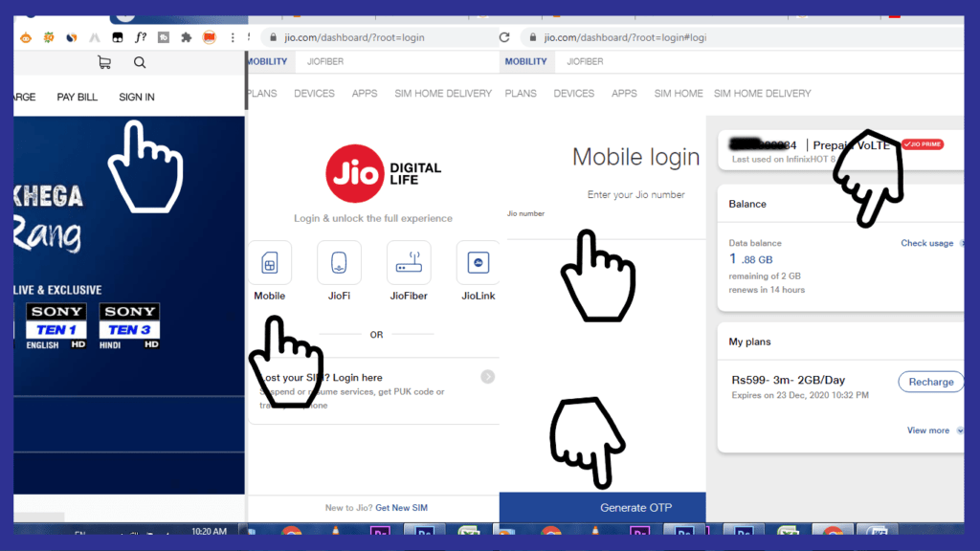The image size is (980, 551).
Task: Select the Mobile login option icon
Action: pyautogui.click(x=270, y=262)
